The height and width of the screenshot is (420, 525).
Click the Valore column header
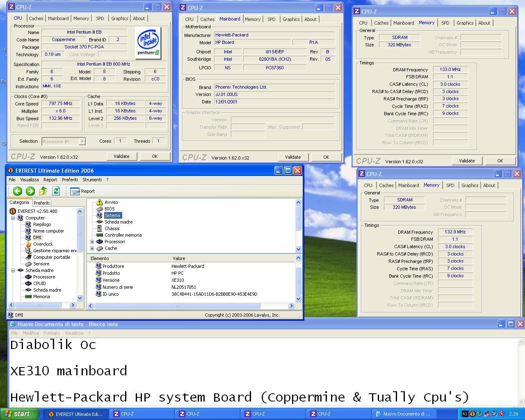click(x=231, y=258)
